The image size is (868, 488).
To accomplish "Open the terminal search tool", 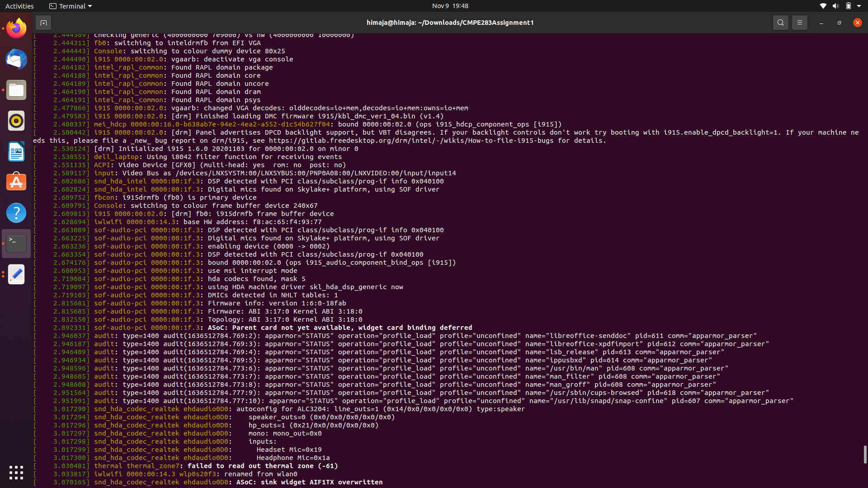I will pyautogui.click(x=780, y=23).
